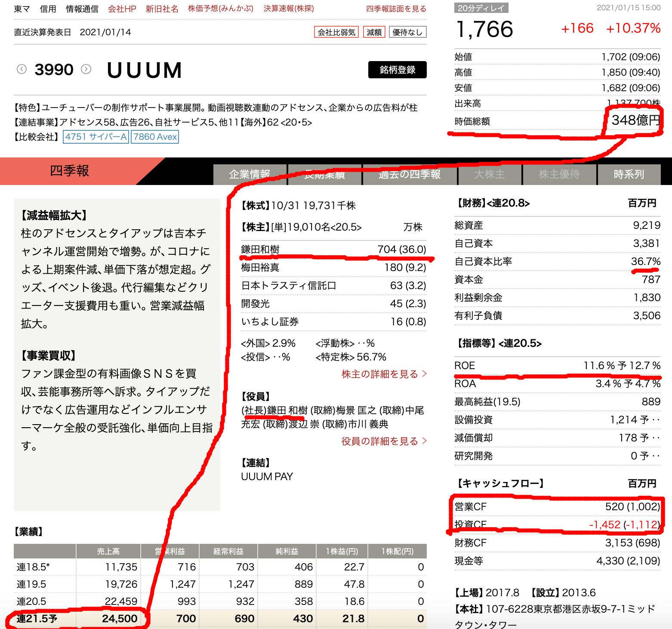Viewport: 672px width, 629px height.
Task: Switch to the 企業情報 tab
Action: click(250, 174)
